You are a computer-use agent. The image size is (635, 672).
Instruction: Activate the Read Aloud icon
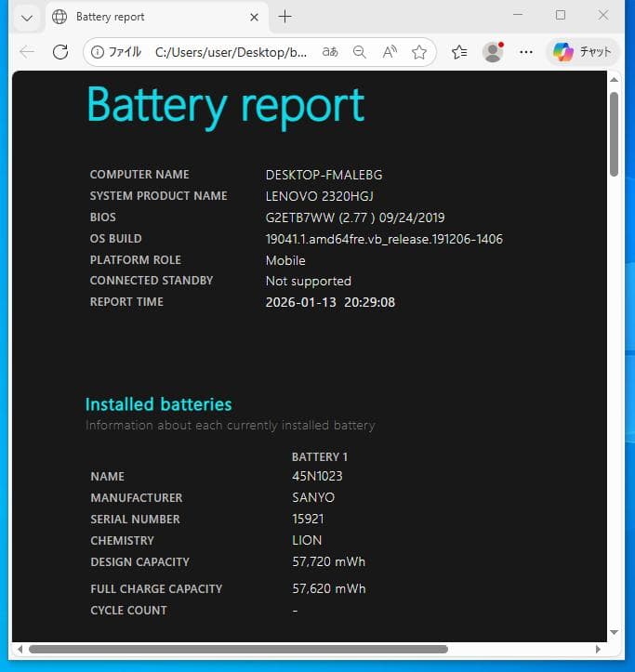coord(390,52)
